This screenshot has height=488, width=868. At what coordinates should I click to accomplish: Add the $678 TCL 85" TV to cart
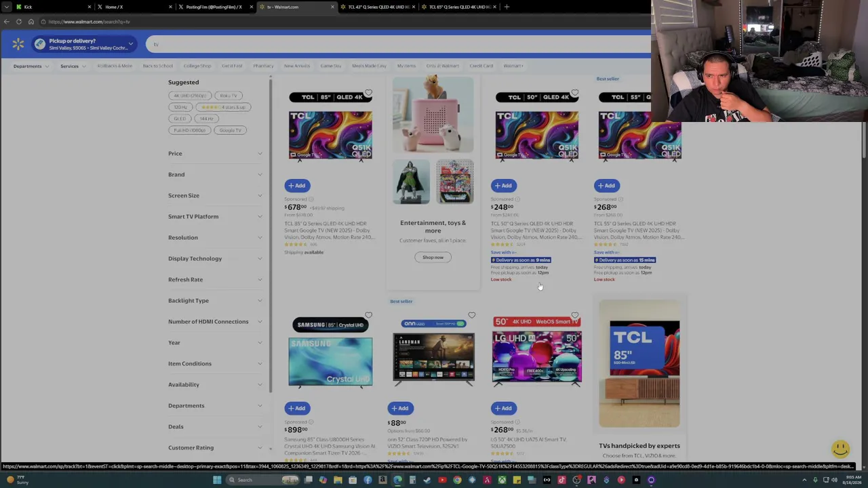[x=297, y=185]
